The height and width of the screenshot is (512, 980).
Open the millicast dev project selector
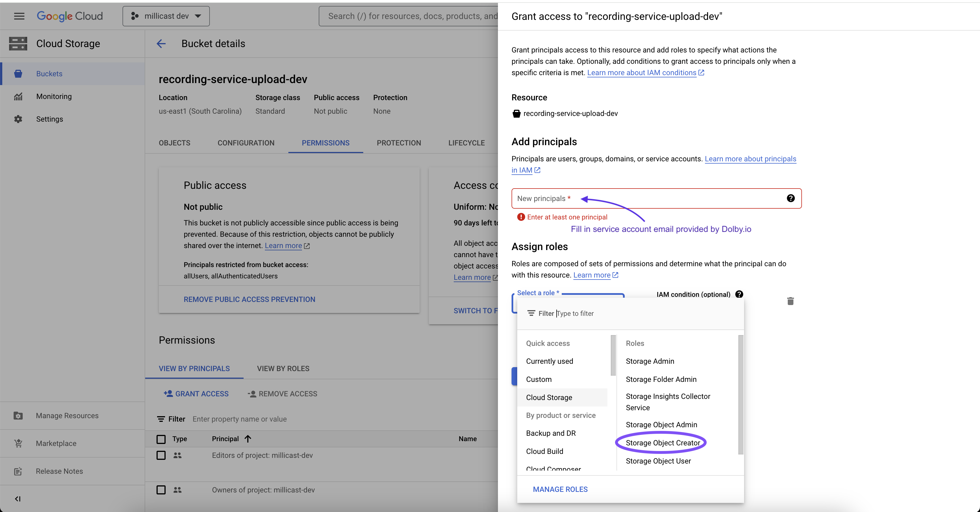click(166, 16)
